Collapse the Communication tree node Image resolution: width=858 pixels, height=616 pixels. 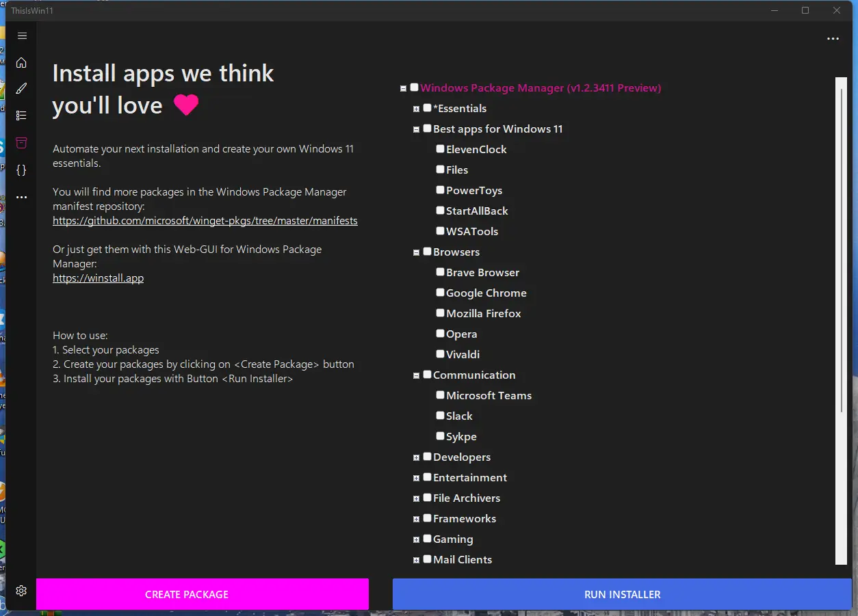(x=416, y=375)
